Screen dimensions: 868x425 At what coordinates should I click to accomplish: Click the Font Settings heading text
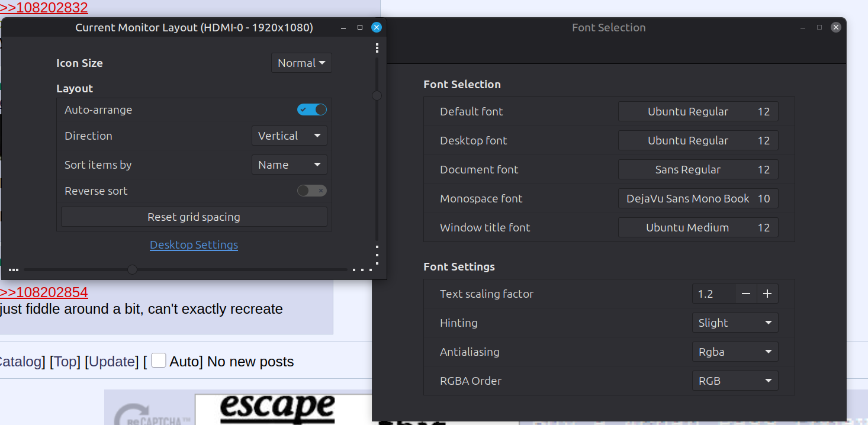(x=459, y=266)
